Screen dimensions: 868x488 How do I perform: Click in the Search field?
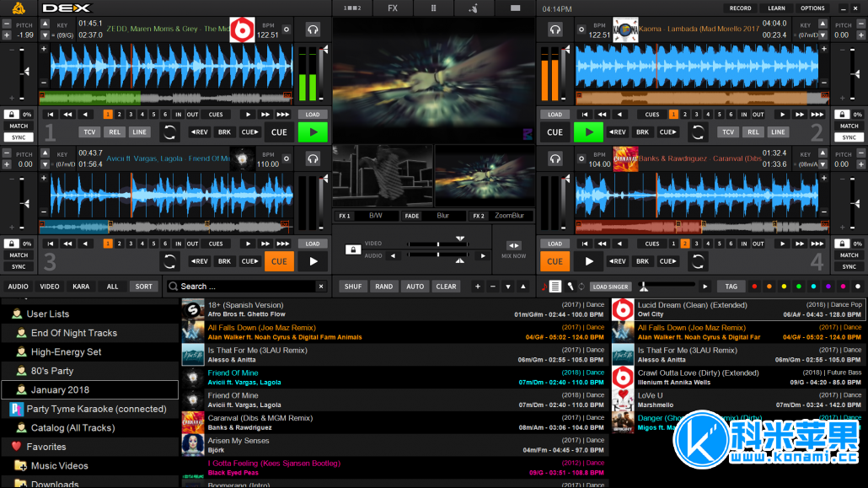click(248, 287)
